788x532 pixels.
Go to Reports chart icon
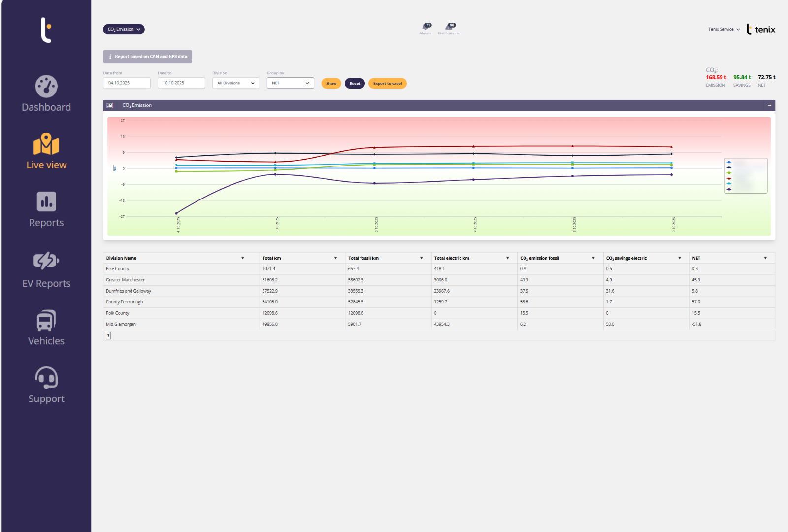(x=46, y=201)
